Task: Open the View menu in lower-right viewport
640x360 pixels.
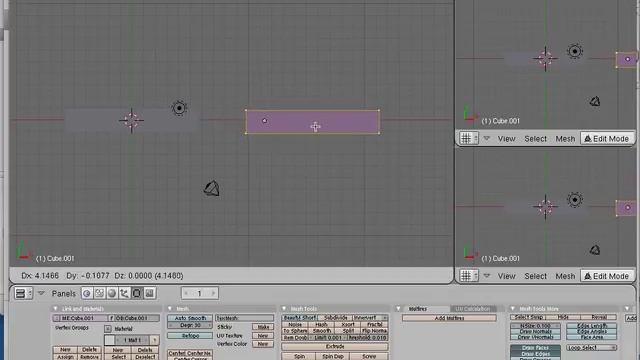Action: 507,276
